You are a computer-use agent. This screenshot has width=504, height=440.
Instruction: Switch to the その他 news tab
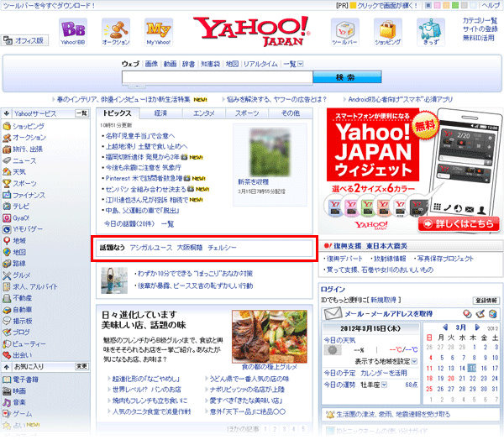coord(291,113)
